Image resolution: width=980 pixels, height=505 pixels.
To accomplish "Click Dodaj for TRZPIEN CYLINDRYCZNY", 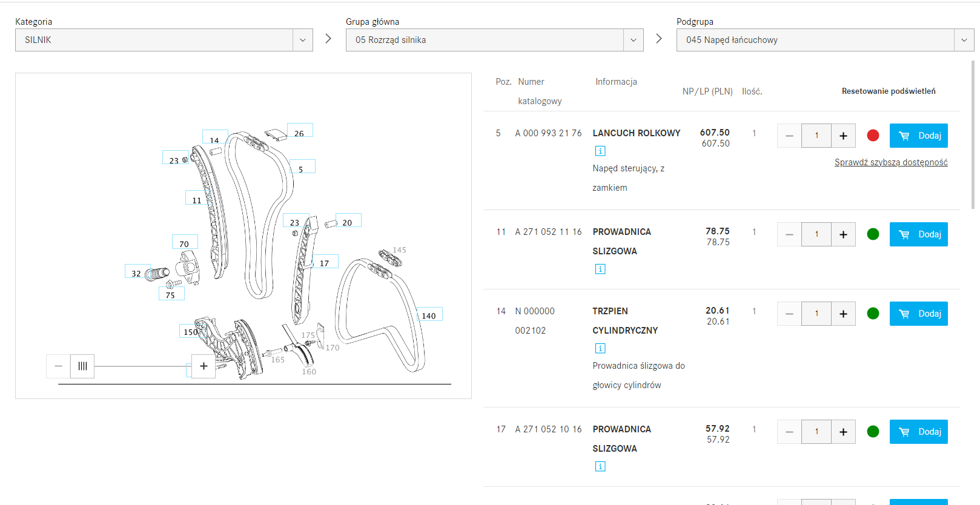I will point(918,314).
